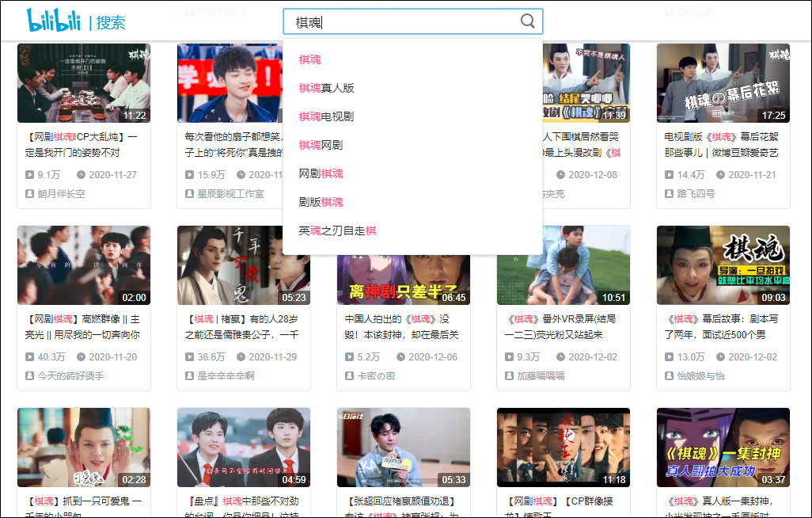Viewport: 812px width, 518px height.
Task: Open the 05:33 张超 interview thumbnail
Action: [404, 447]
